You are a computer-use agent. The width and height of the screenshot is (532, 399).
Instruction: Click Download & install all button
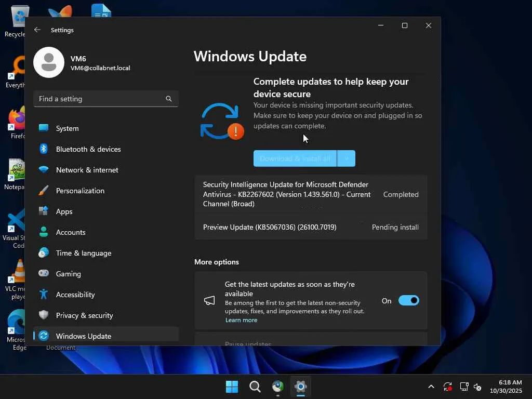[295, 158]
